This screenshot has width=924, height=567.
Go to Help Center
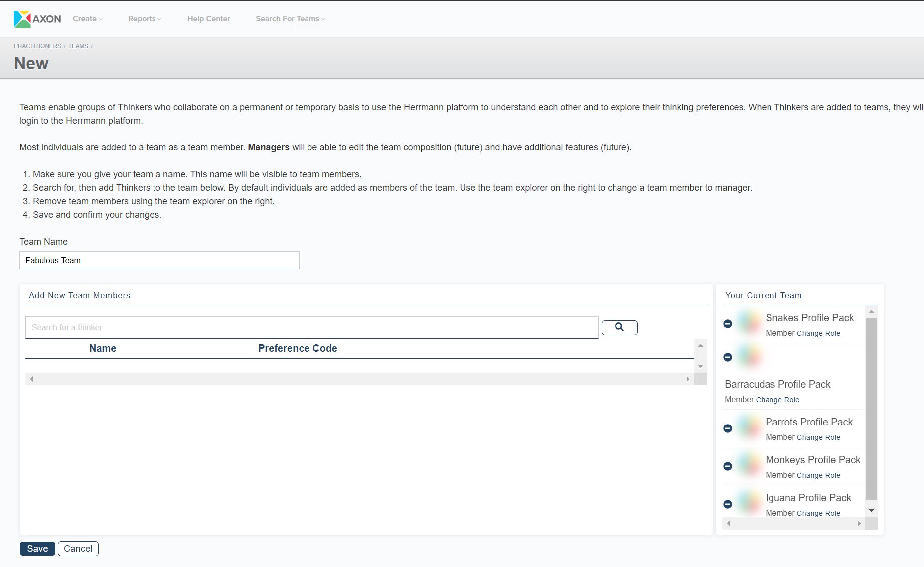click(x=208, y=19)
